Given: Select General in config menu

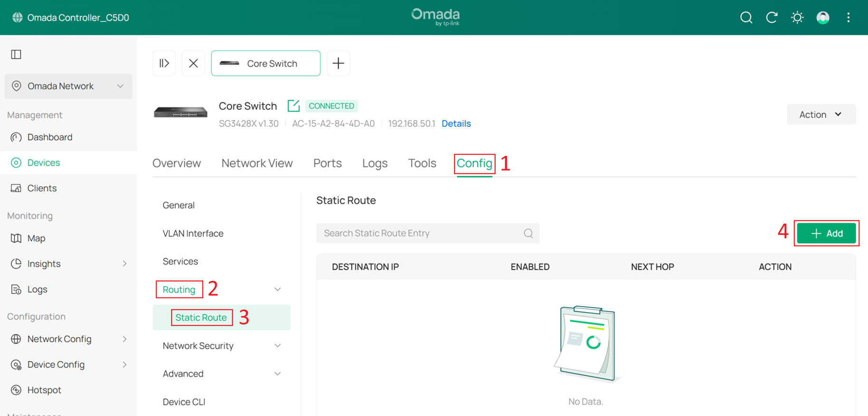Looking at the screenshot, I should (x=179, y=205).
